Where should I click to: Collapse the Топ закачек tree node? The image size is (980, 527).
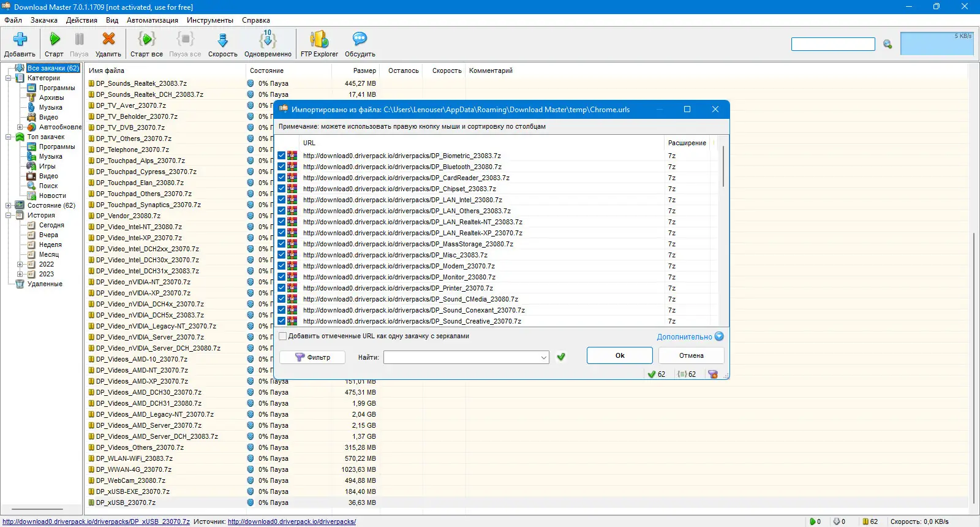point(9,137)
